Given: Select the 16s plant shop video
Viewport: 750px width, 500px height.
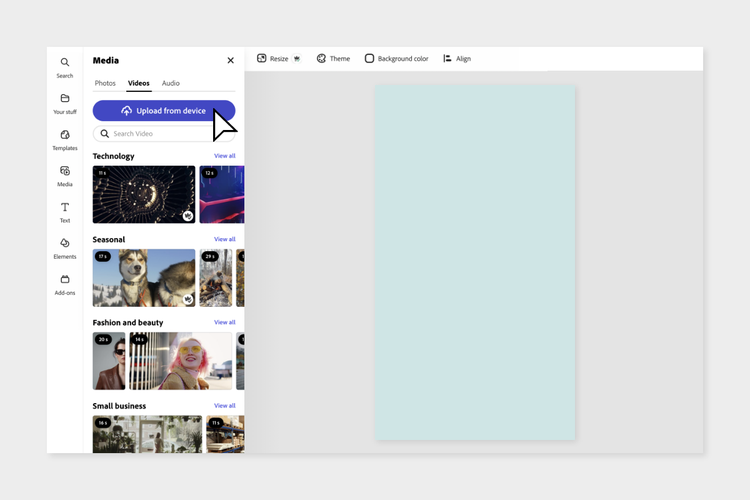Looking at the screenshot, I should point(147,434).
